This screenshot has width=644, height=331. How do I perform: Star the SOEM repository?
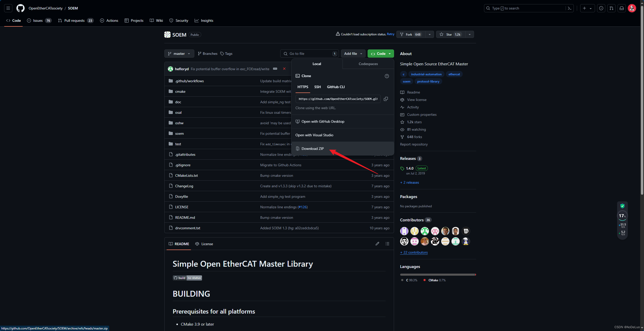pos(450,34)
